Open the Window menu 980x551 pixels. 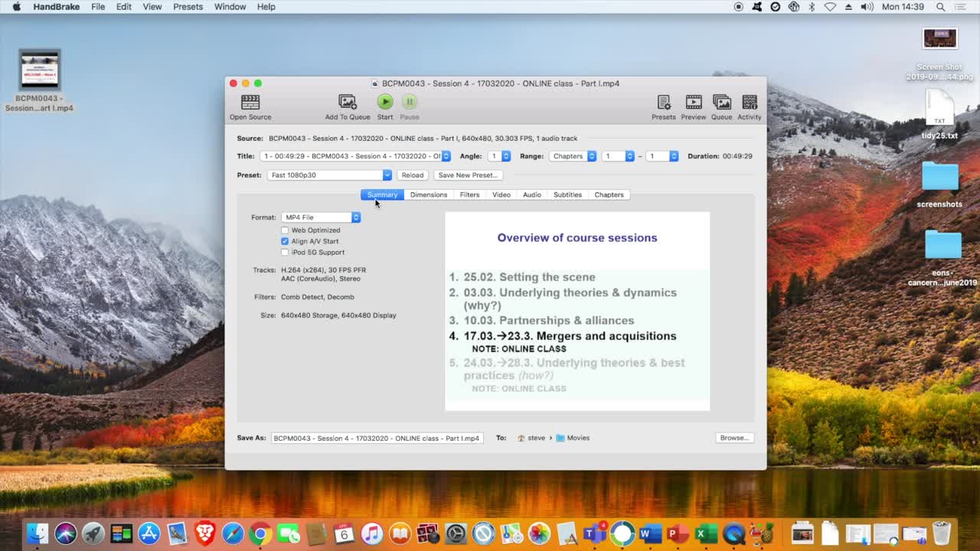click(x=230, y=7)
